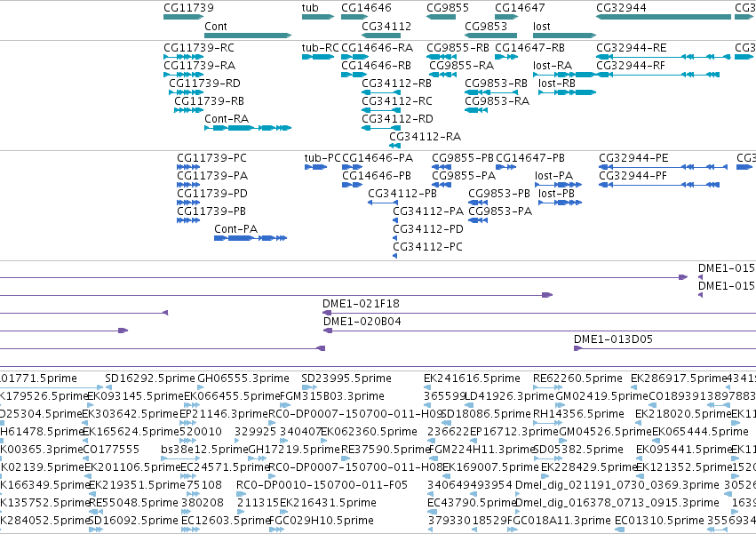
Task: Select the CG34112-PB protein label
Action: (x=402, y=194)
